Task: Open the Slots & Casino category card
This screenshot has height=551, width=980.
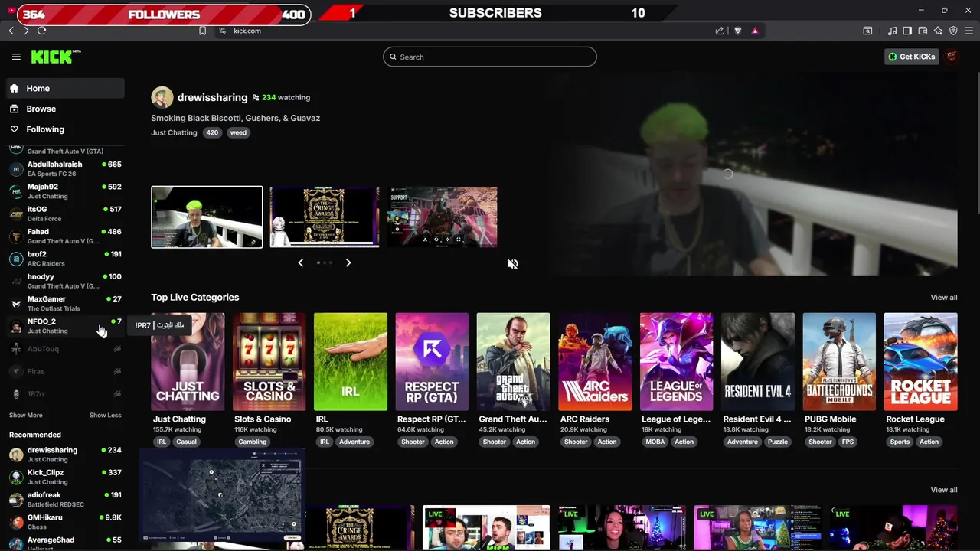Action: tap(269, 361)
